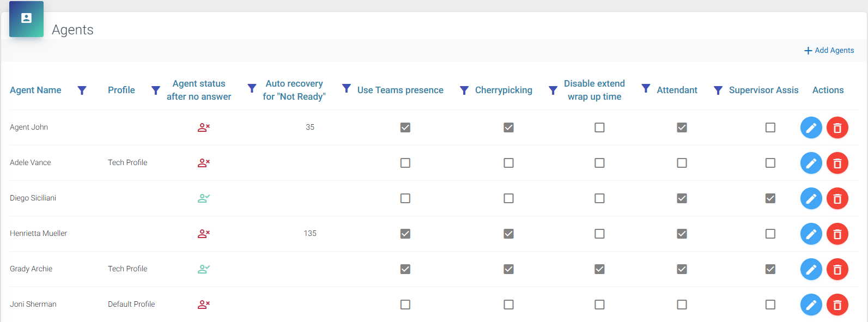Image resolution: width=868 pixels, height=322 pixels.
Task: Uncheck Use Teams presence for Agent John
Action: click(405, 127)
